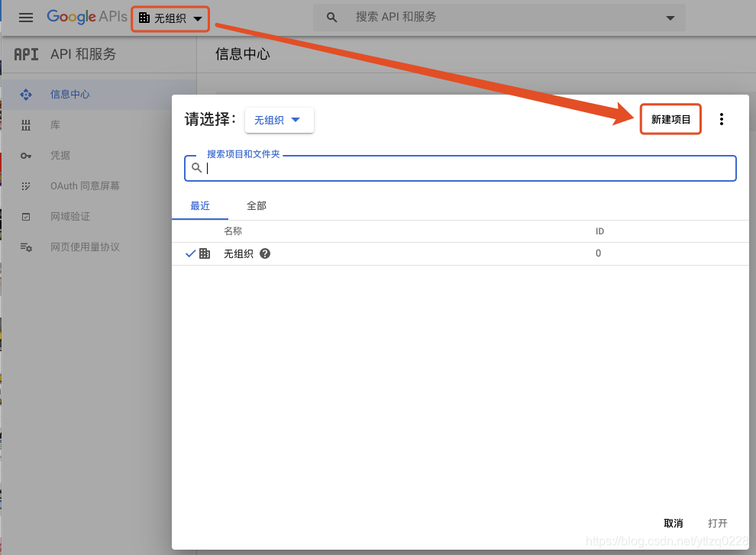Click the search magnifier icon in top bar

[x=331, y=18]
